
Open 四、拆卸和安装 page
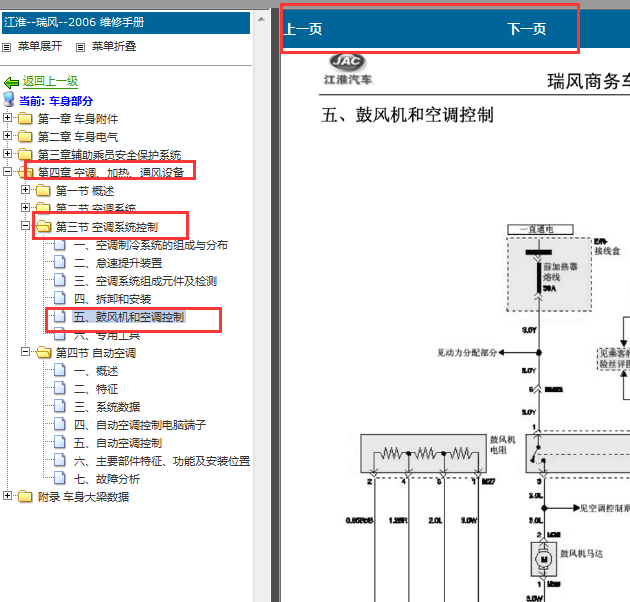click(x=112, y=299)
